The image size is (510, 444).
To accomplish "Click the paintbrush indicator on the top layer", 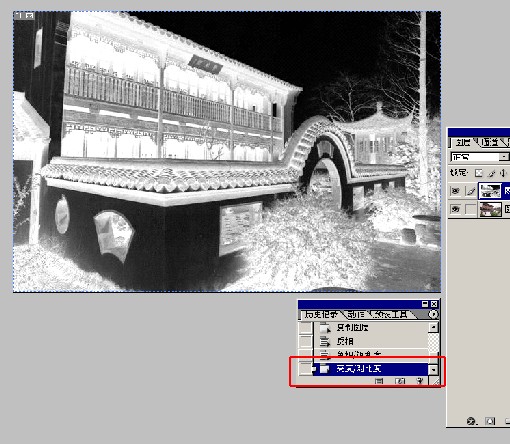I will click(470, 191).
